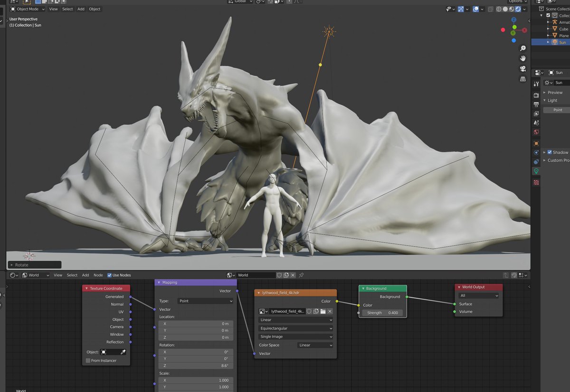Open the View Layer properties tab

click(x=536, y=114)
